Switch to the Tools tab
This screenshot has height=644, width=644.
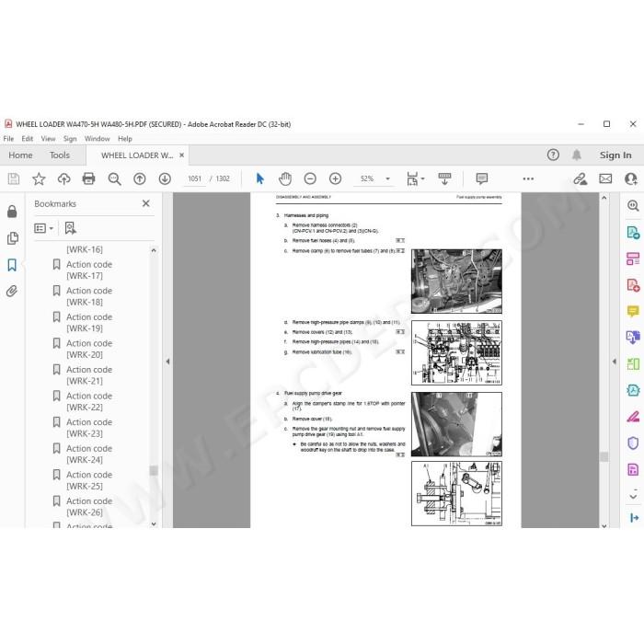click(x=60, y=155)
